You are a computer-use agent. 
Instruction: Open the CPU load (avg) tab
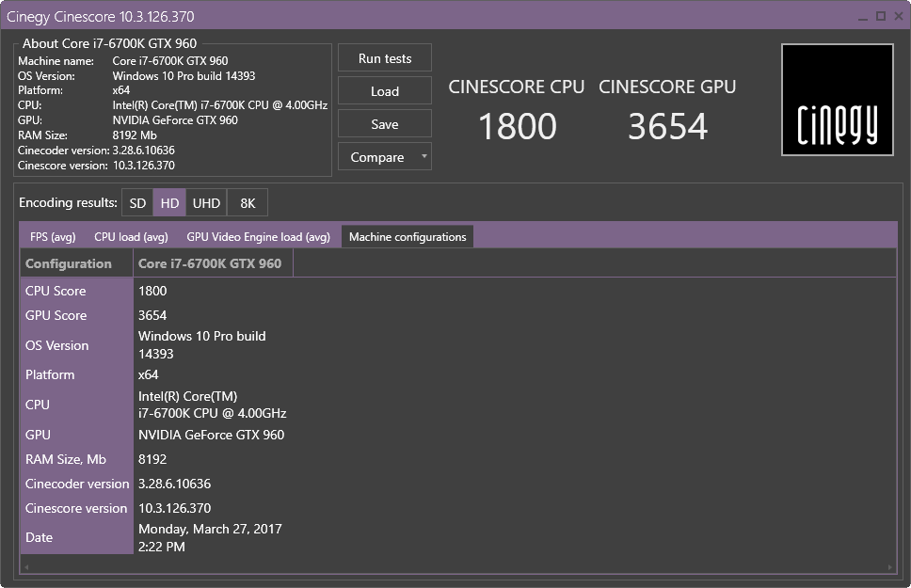click(132, 236)
